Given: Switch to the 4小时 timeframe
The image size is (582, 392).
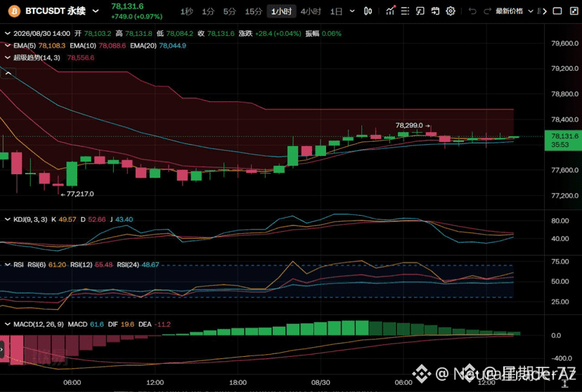Looking at the screenshot, I should (x=311, y=11).
